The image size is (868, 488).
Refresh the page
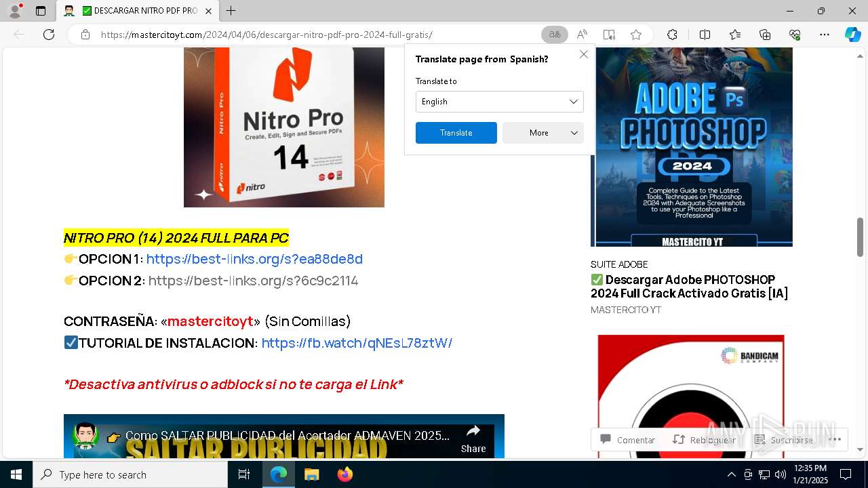pos(49,35)
